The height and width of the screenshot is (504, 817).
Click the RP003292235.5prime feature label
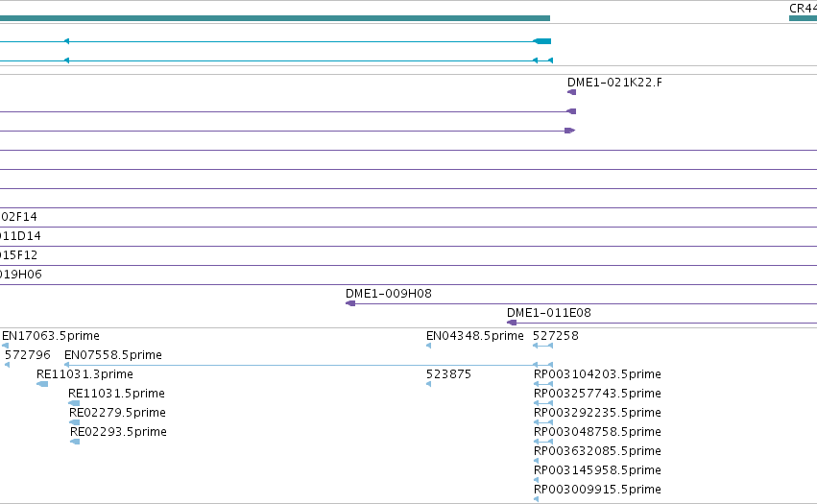[x=597, y=412]
